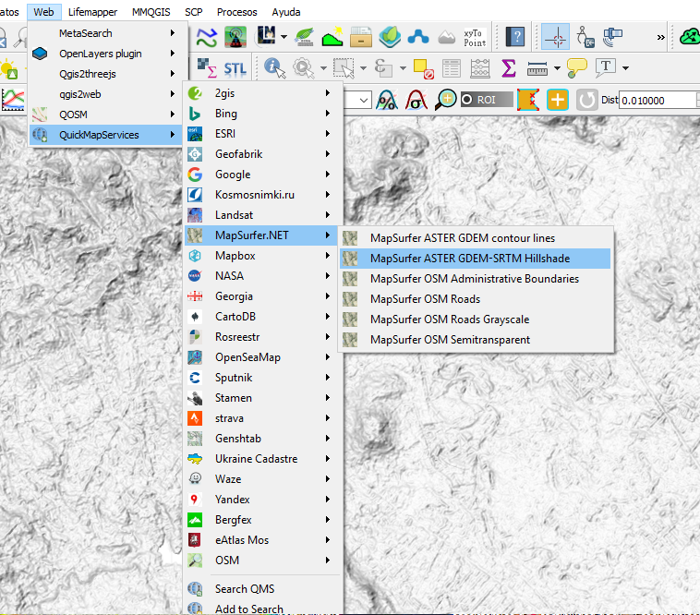Open the Georgia services submenu
700x615 pixels.
coord(263,296)
